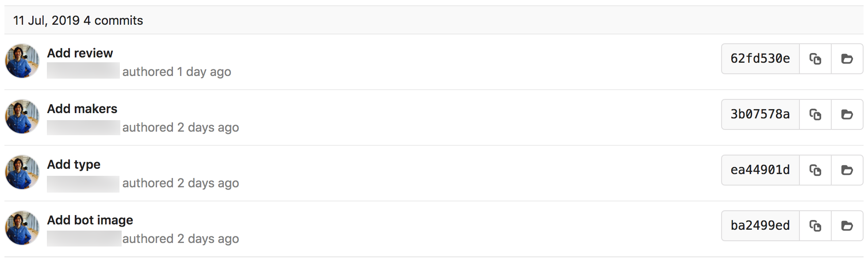Click author avatar beside "Add bot image"
The height and width of the screenshot is (258, 868).
coord(22,228)
